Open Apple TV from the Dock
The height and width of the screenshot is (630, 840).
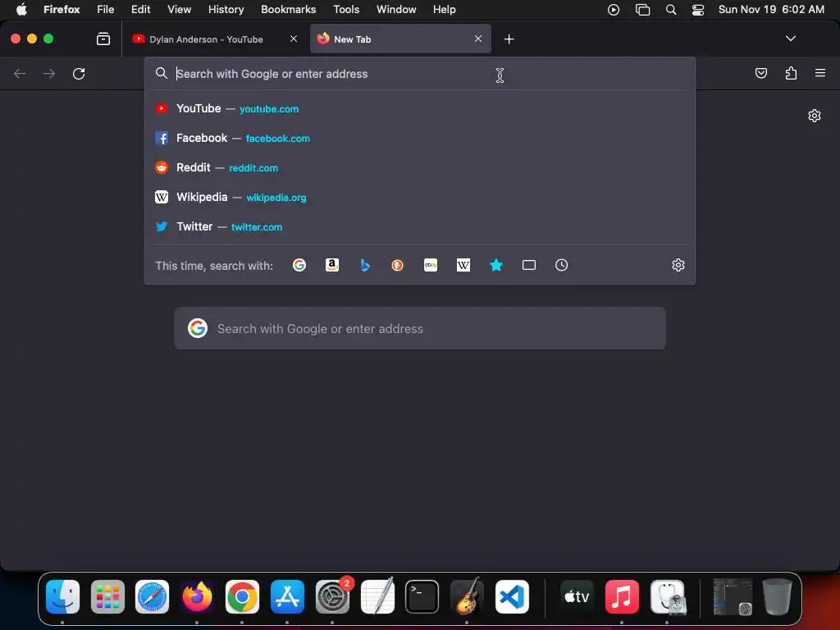577,597
